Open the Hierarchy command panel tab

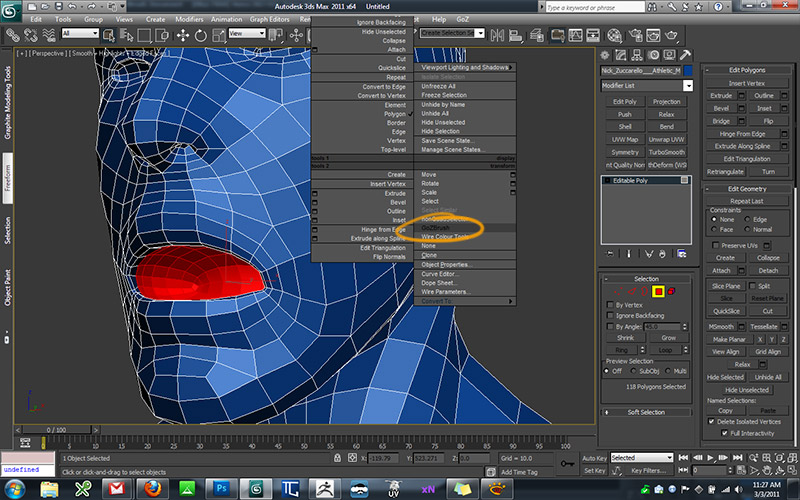638,55
